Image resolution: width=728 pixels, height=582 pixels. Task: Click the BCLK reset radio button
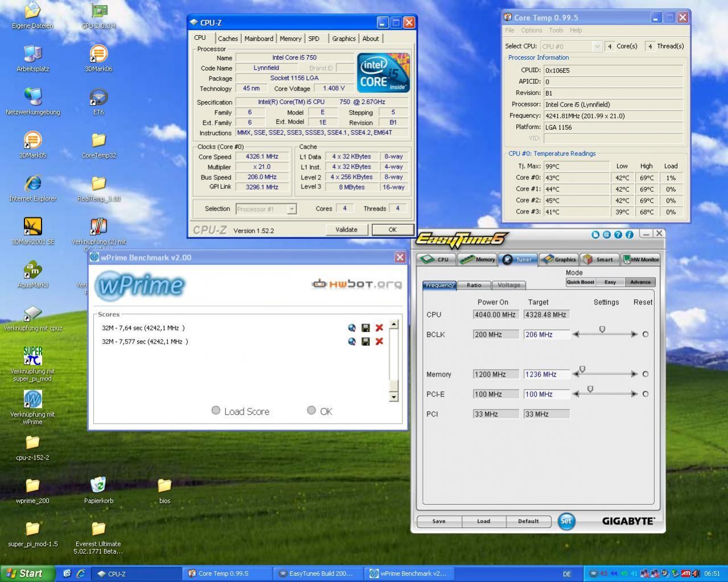click(x=645, y=335)
